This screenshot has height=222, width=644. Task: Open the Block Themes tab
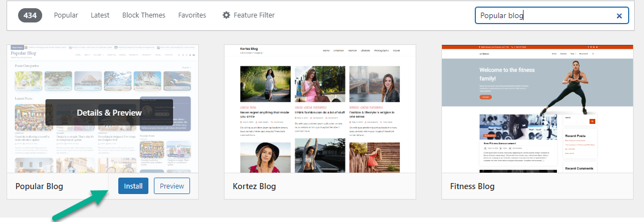coord(143,15)
